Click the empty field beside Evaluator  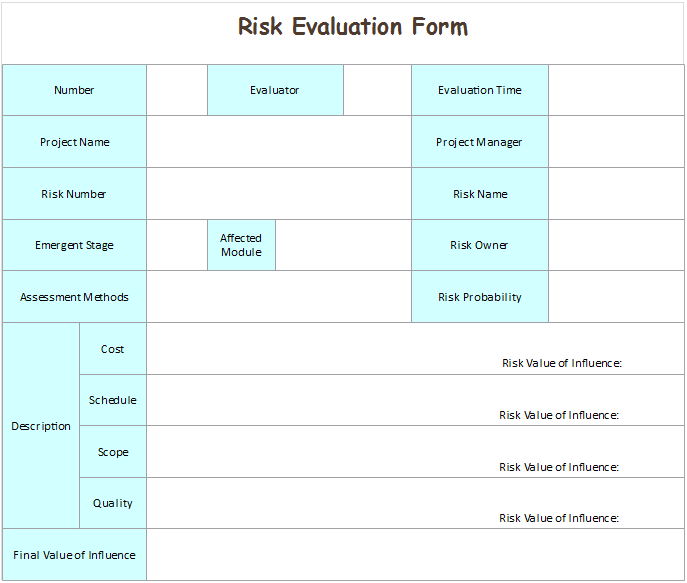(x=377, y=91)
